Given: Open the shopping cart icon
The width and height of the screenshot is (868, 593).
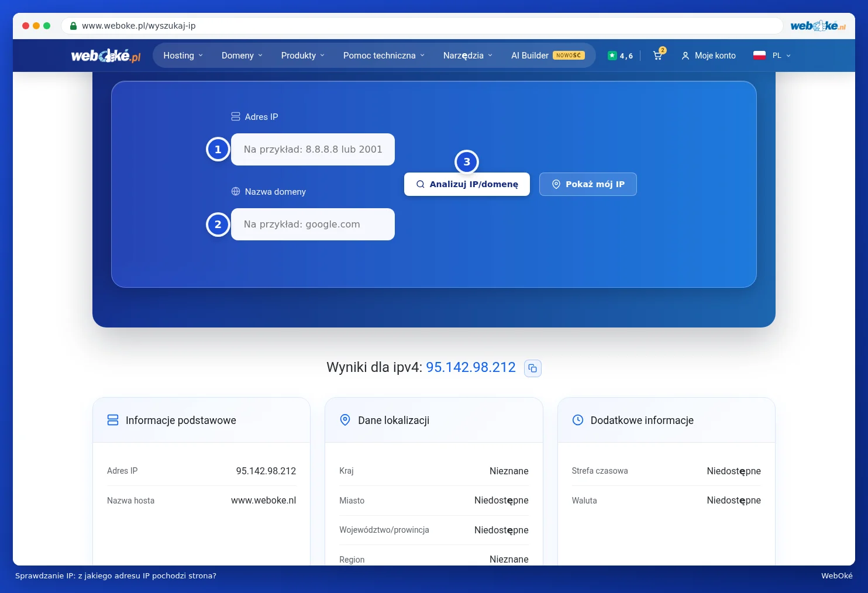Looking at the screenshot, I should 657,56.
